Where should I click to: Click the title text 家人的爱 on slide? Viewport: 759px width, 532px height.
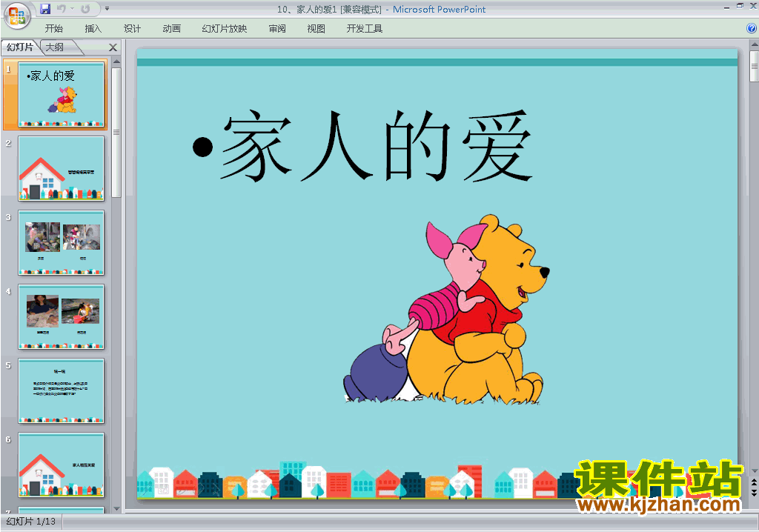click(377, 145)
